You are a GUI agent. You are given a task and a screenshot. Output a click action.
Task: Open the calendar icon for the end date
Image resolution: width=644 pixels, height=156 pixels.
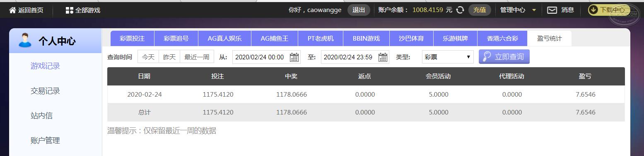pos(383,57)
